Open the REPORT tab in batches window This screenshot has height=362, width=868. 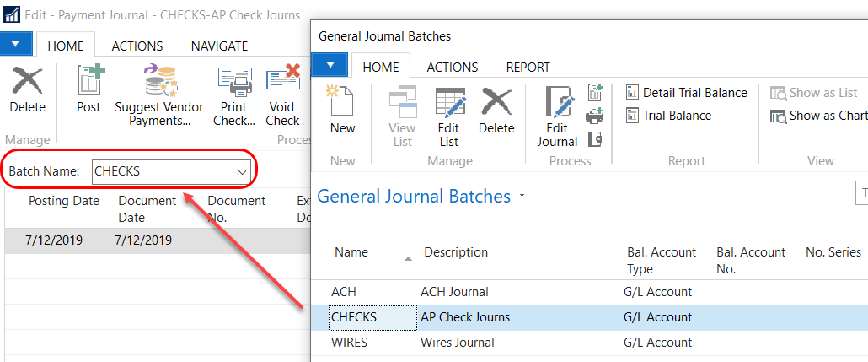point(528,67)
